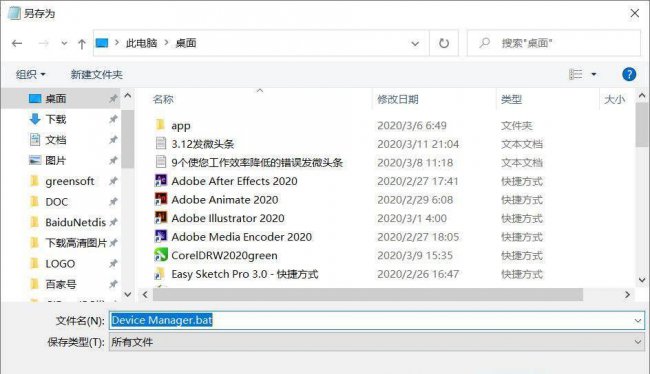Sort by 大小 column header

click(x=614, y=99)
